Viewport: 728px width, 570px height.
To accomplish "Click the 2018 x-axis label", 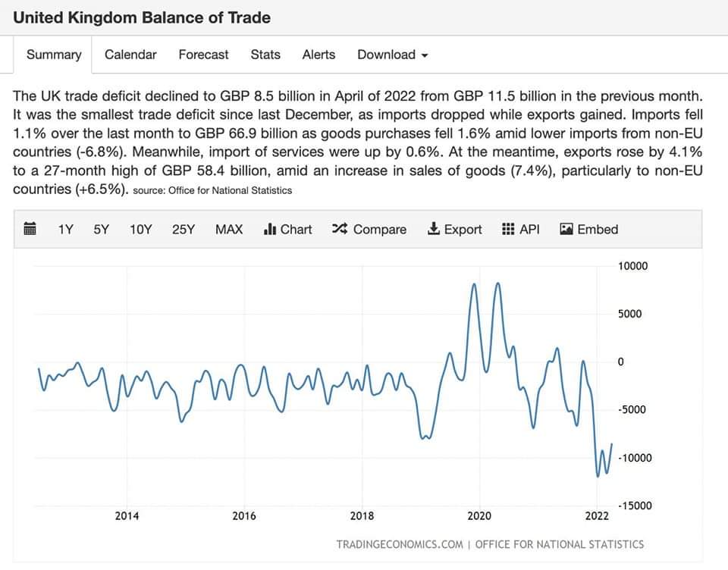I will click(362, 515).
